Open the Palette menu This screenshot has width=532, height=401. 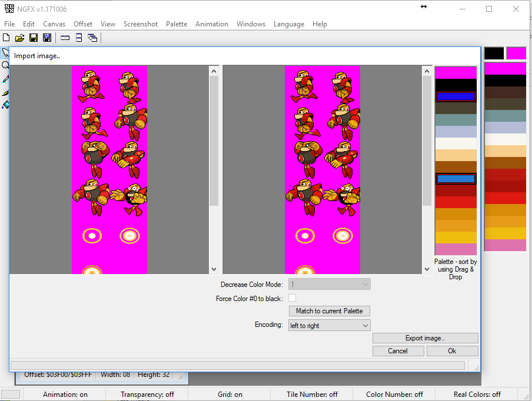(x=177, y=24)
